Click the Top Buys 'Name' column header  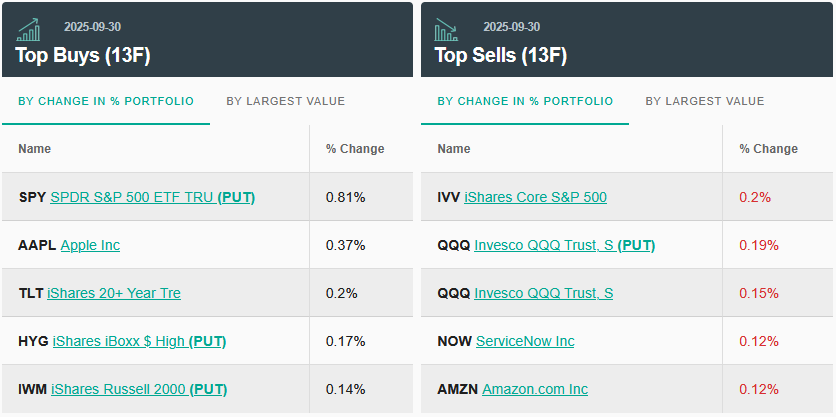(x=35, y=149)
